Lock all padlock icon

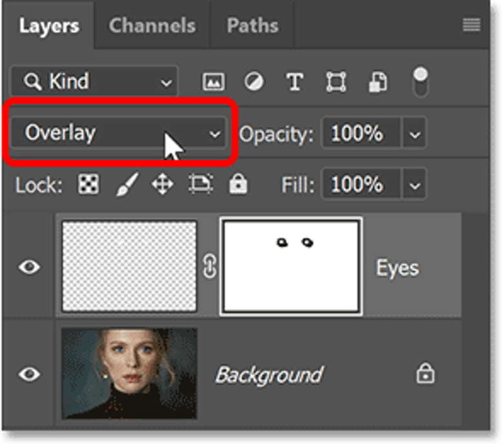238,184
